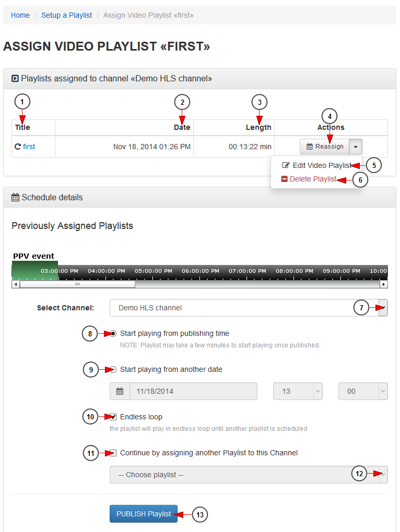Open the hour dropdown showing 13
Image resolution: width=400 pixels, height=532 pixels.
point(298,391)
